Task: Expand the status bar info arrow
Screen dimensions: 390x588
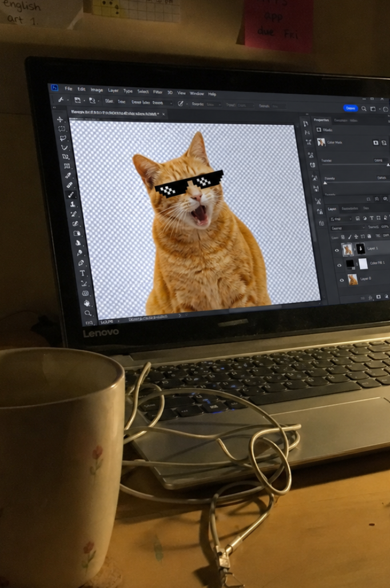Action: click(x=180, y=316)
